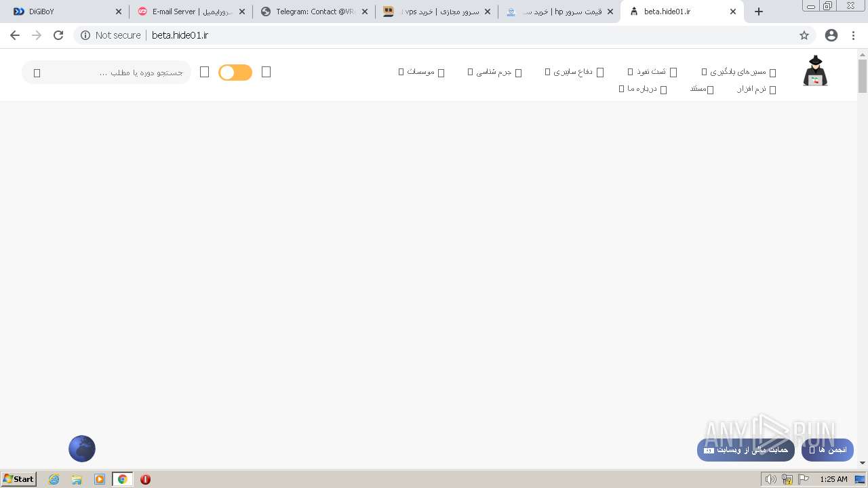Open the نرم افزار menu item

756,89
